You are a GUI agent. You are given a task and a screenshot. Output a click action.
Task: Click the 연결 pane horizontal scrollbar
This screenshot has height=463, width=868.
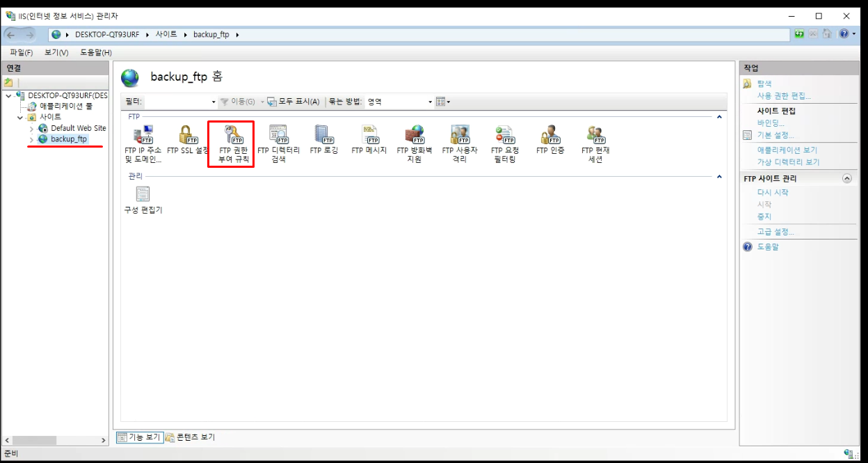[54, 440]
